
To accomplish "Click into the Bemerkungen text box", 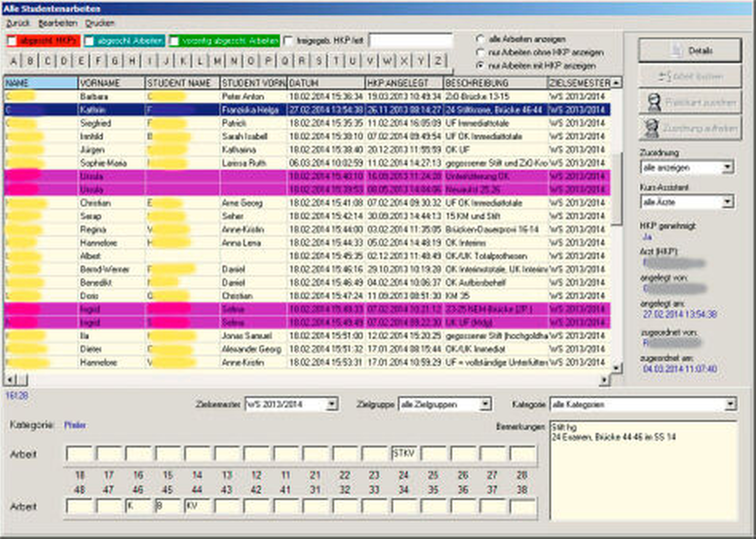I will pyautogui.click(x=643, y=470).
